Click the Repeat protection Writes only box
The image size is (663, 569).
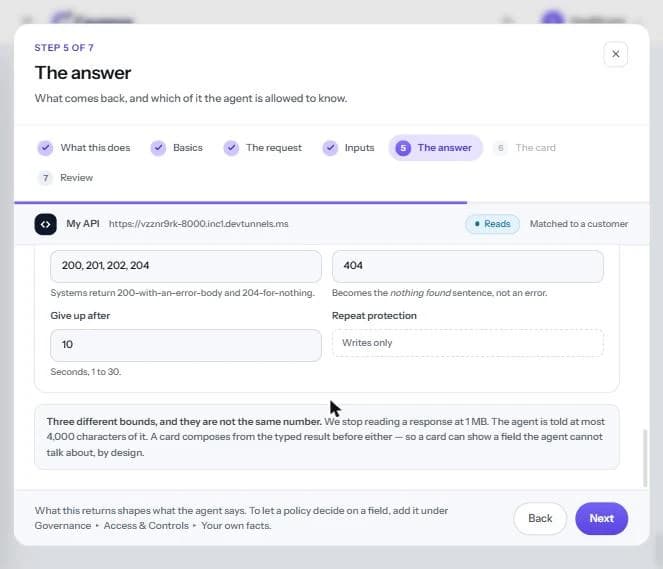point(468,343)
